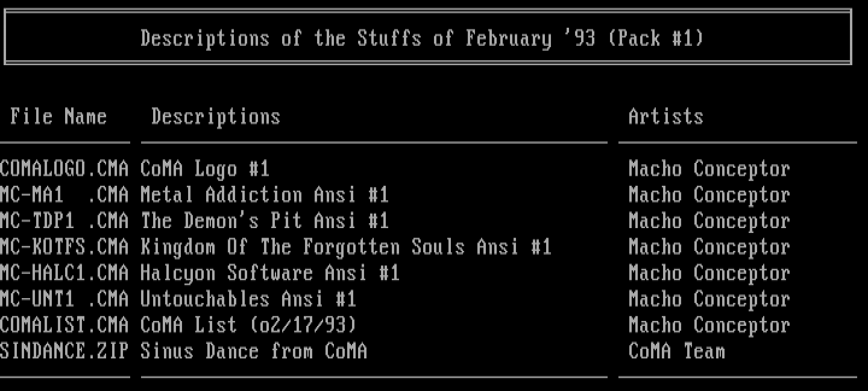Select the "Untouchables Ansi #1" description
The image size is (868, 391).
point(248,299)
